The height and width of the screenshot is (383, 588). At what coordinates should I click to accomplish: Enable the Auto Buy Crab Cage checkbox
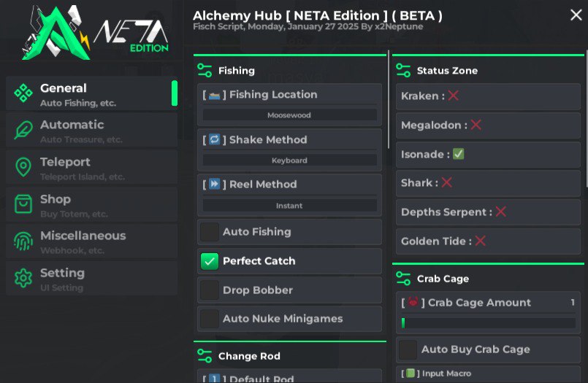(409, 349)
